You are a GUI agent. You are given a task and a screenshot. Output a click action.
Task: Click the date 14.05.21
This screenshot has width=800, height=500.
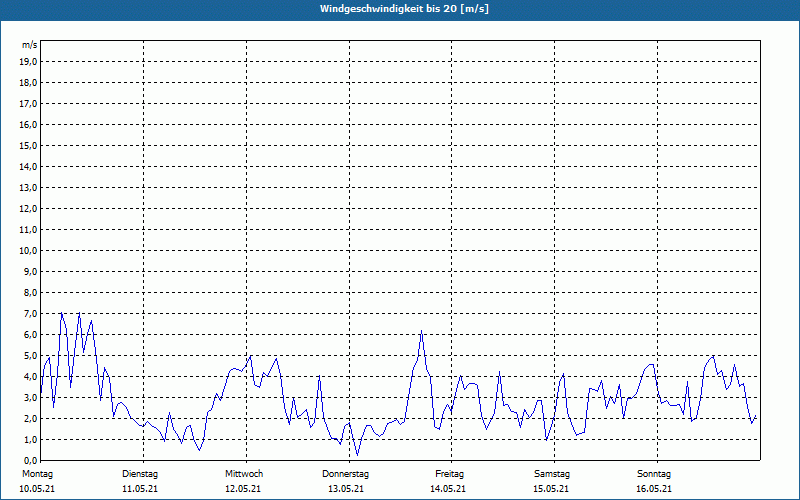point(448,489)
